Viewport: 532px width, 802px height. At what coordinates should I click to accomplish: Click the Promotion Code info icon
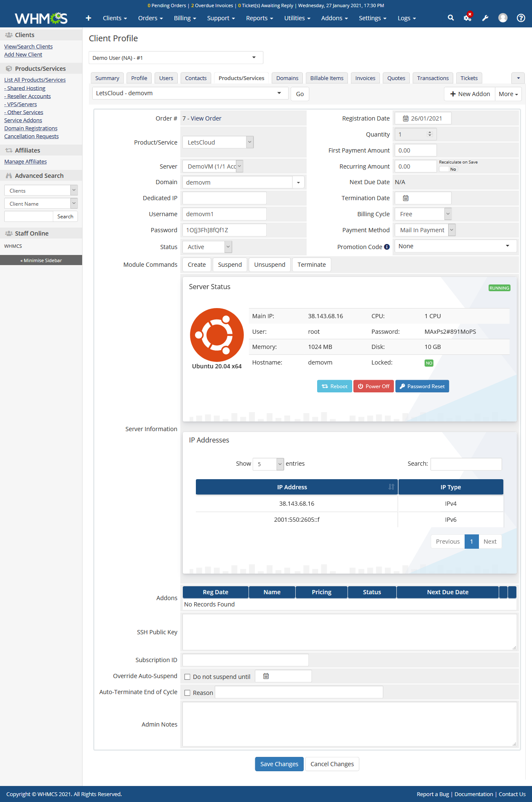[387, 247]
